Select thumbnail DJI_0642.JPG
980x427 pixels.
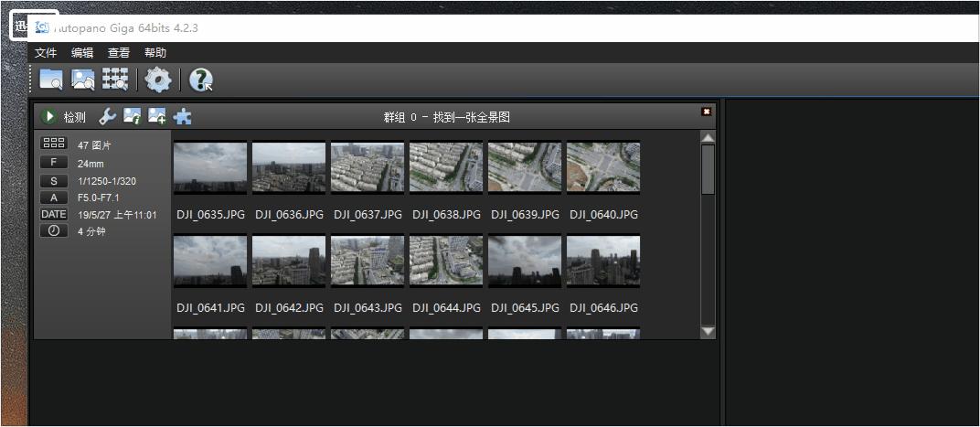[x=289, y=261]
